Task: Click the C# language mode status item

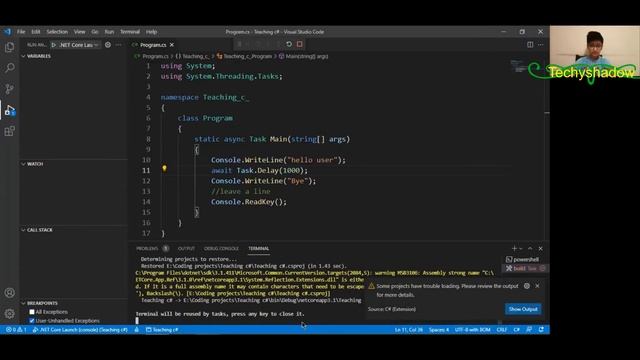Action: pos(517,330)
